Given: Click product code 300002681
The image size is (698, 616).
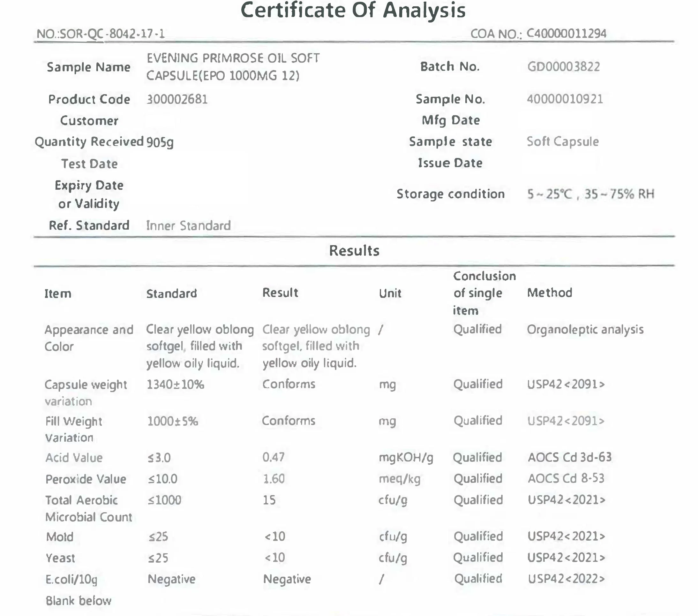Looking at the screenshot, I should [x=177, y=99].
